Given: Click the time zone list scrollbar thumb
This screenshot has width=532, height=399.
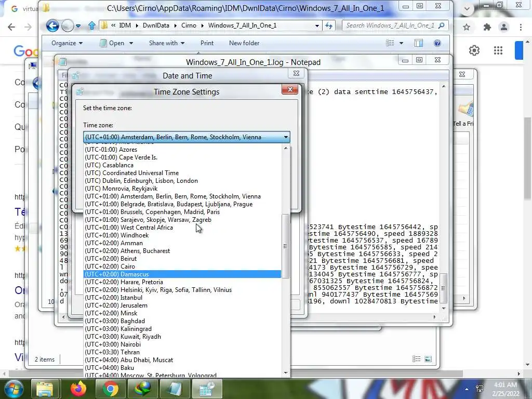Looking at the screenshot, I should 286,246.
